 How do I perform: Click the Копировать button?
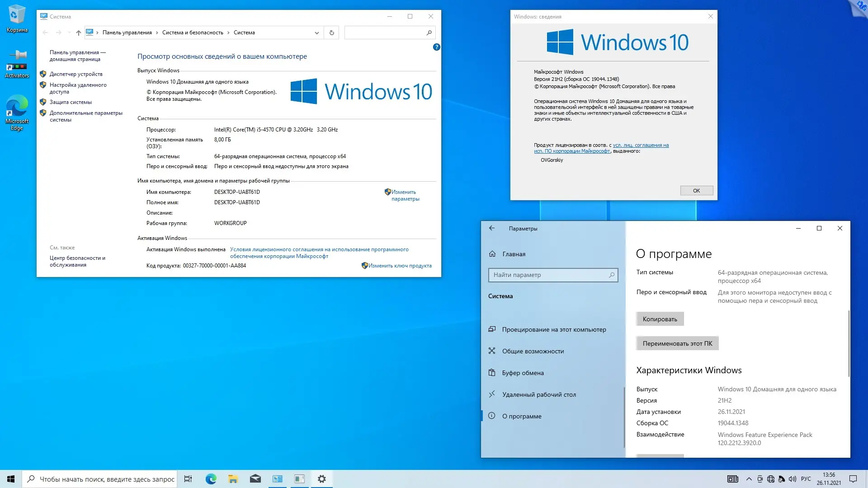(x=660, y=319)
